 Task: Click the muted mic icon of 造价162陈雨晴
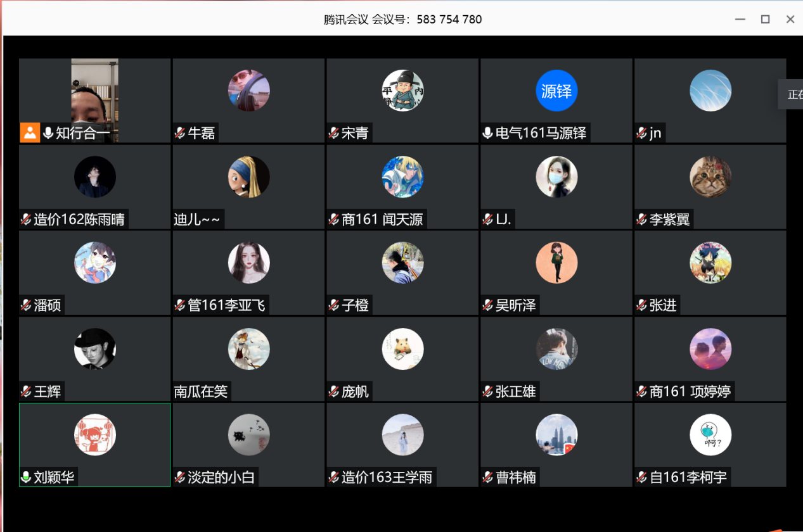[26, 220]
